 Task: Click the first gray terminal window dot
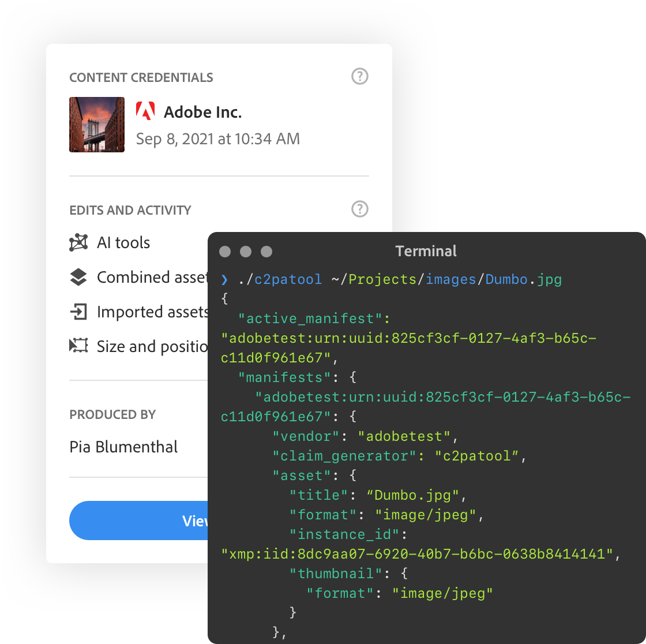click(225, 252)
